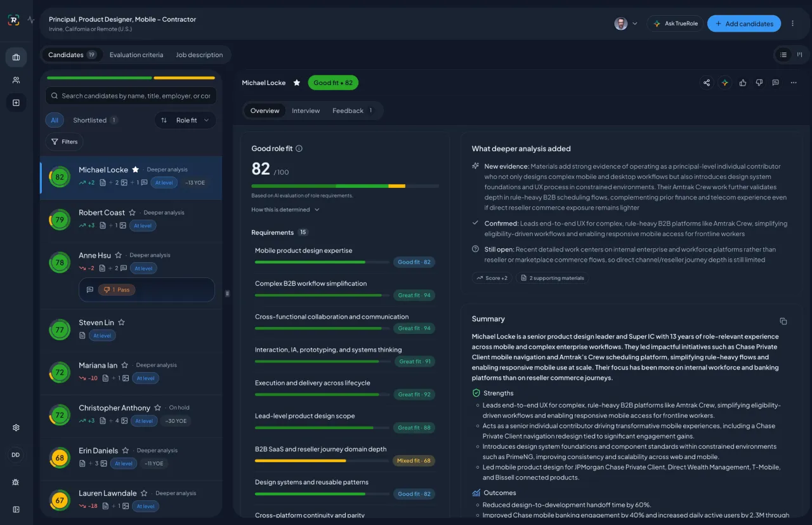The image size is (812, 525).
Task: Star Erin Daniels
Action: (126, 450)
